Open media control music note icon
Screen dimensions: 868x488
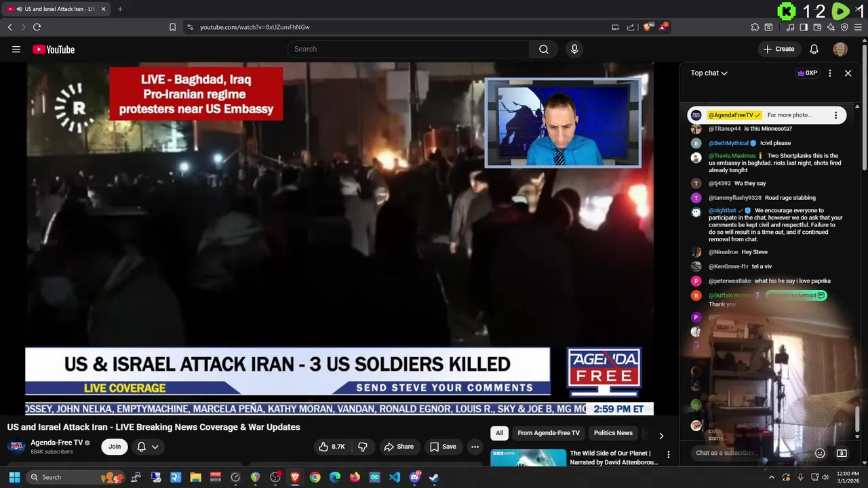pyautogui.click(x=790, y=27)
